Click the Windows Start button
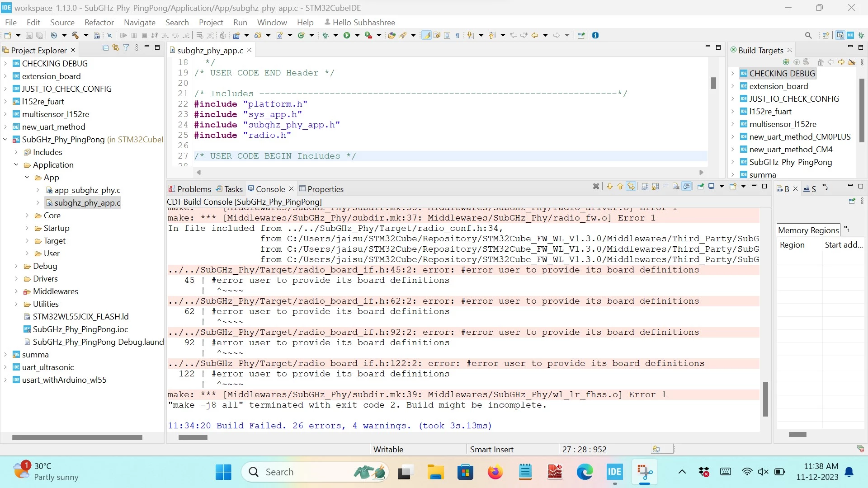This screenshot has width=868, height=488. click(223, 472)
